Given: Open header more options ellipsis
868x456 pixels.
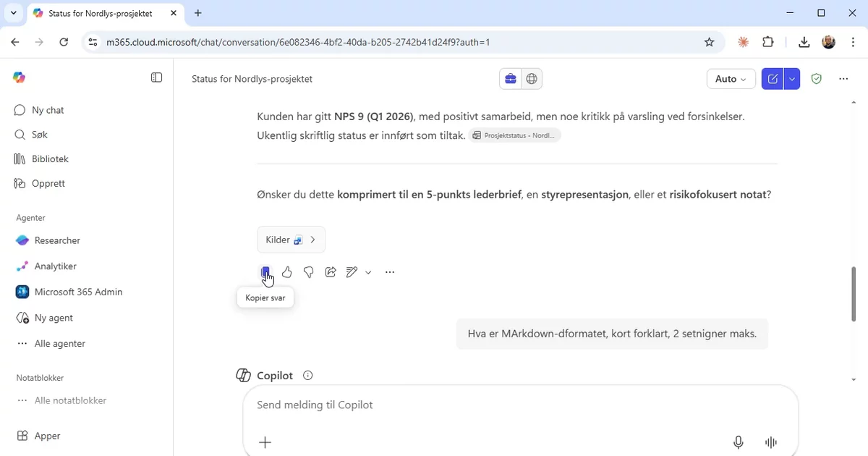Looking at the screenshot, I should 843,79.
